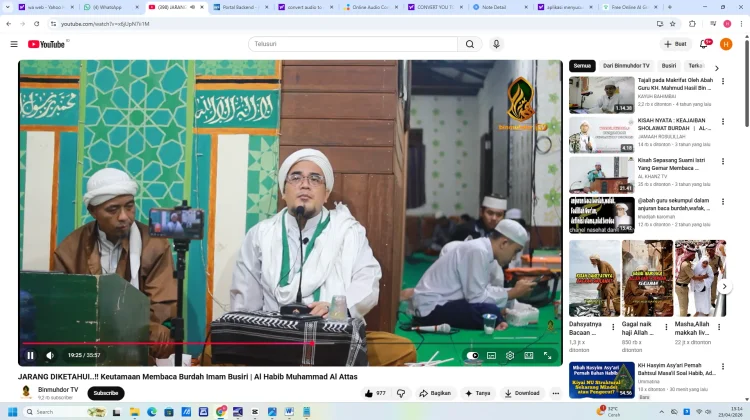Show next Shorts with arrow

(x=724, y=287)
